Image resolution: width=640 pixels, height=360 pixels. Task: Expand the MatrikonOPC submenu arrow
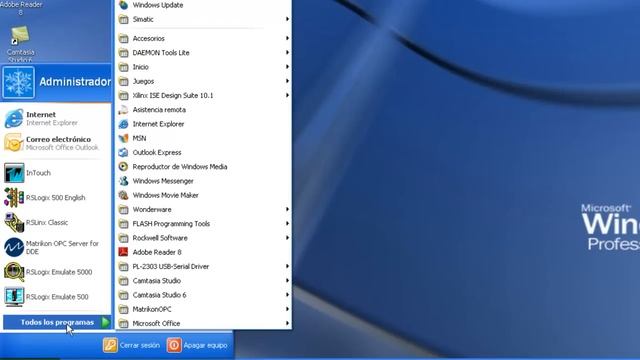(x=287, y=309)
